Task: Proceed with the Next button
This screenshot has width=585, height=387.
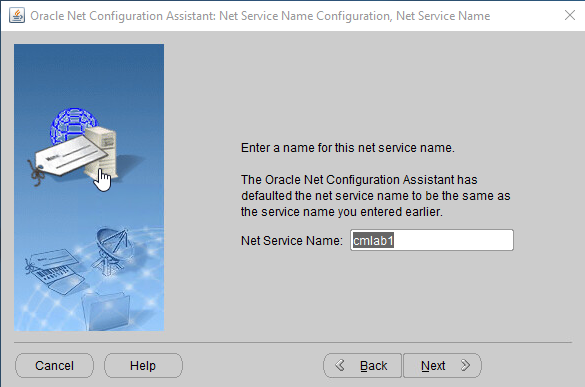Action: [x=442, y=365]
